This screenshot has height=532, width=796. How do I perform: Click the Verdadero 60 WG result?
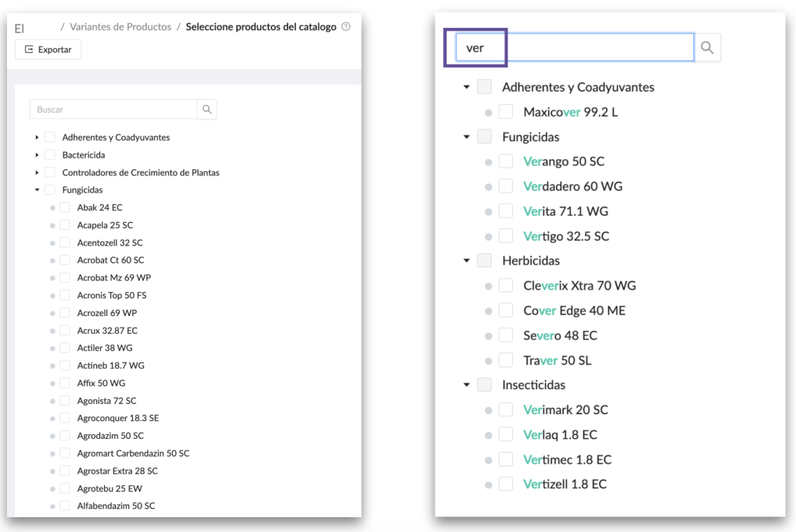[573, 186]
